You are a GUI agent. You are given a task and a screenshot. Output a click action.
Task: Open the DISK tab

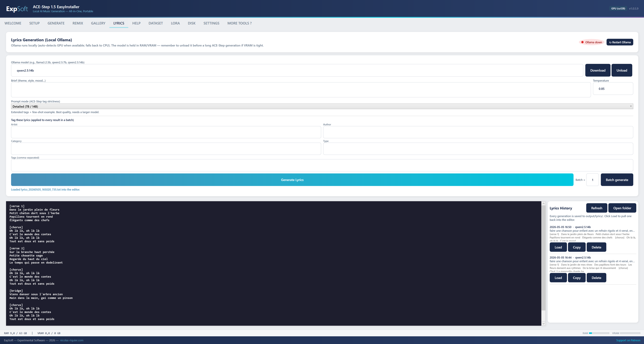click(x=191, y=23)
